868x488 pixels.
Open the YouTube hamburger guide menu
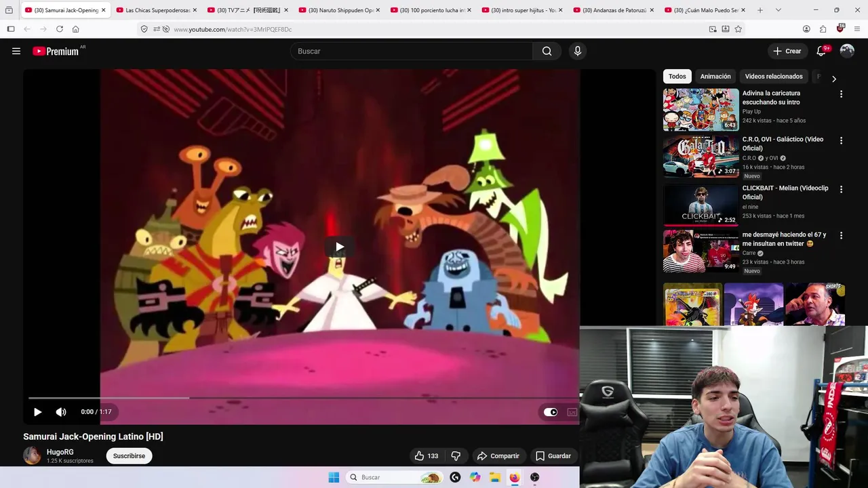[16, 51]
